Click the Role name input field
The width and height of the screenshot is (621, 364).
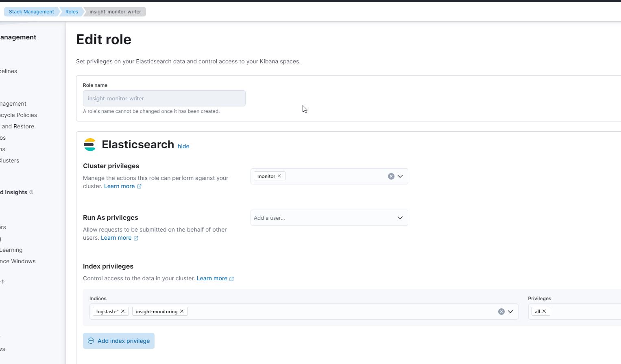(x=164, y=98)
